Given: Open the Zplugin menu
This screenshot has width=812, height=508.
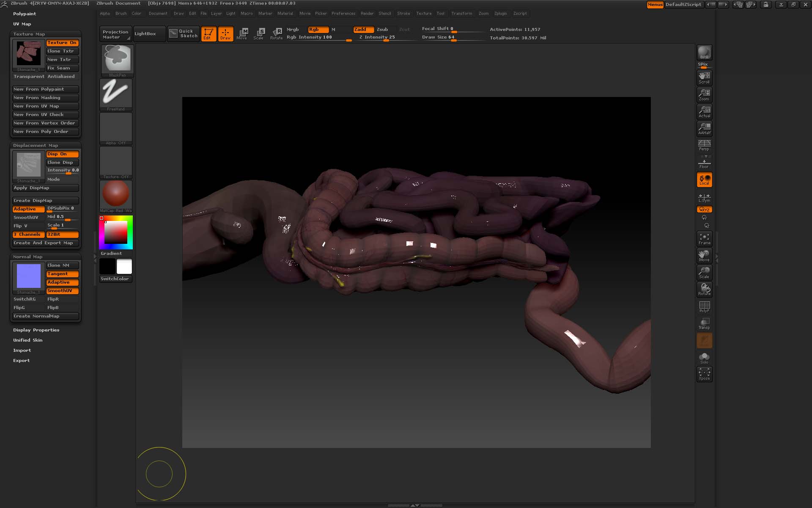Looking at the screenshot, I should pos(500,14).
